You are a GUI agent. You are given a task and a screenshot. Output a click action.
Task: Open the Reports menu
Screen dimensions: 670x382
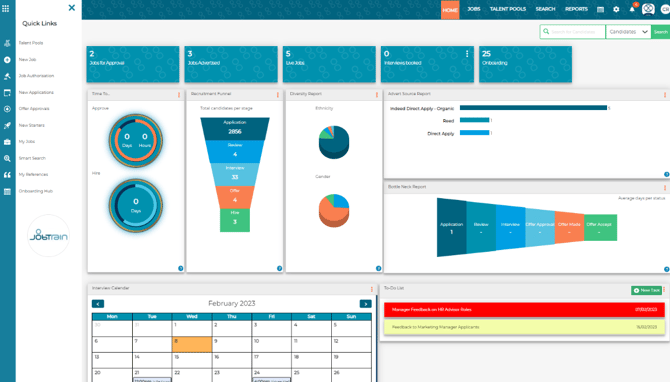(x=576, y=9)
